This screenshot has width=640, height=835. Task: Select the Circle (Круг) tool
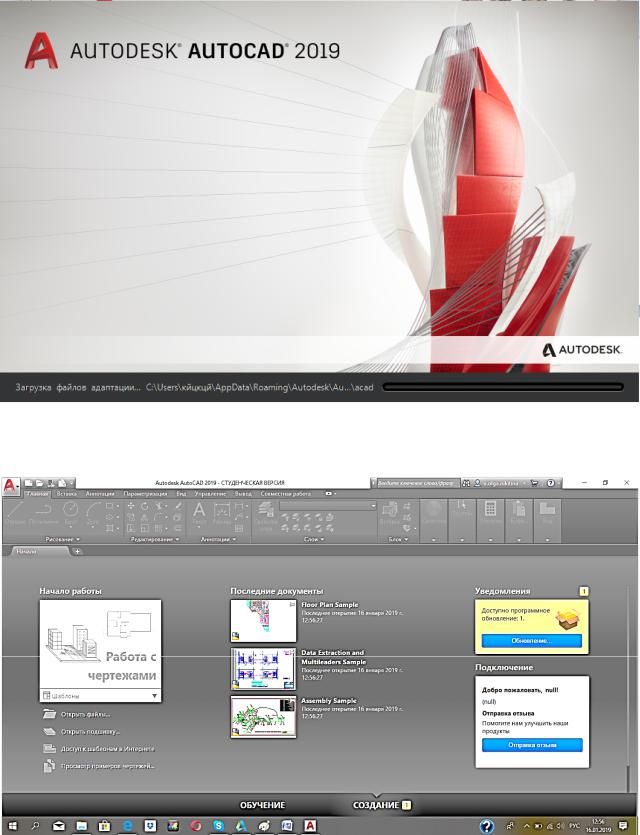click(70, 513)
